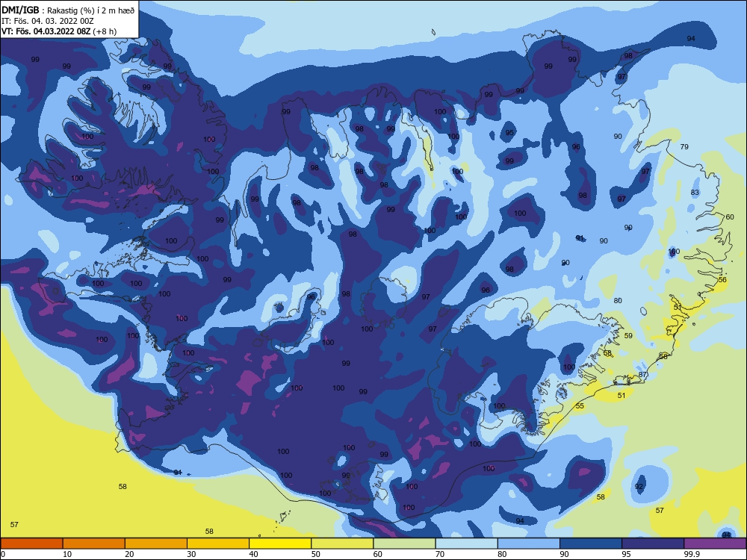Click the legend tick label '60'

[378, 554]
